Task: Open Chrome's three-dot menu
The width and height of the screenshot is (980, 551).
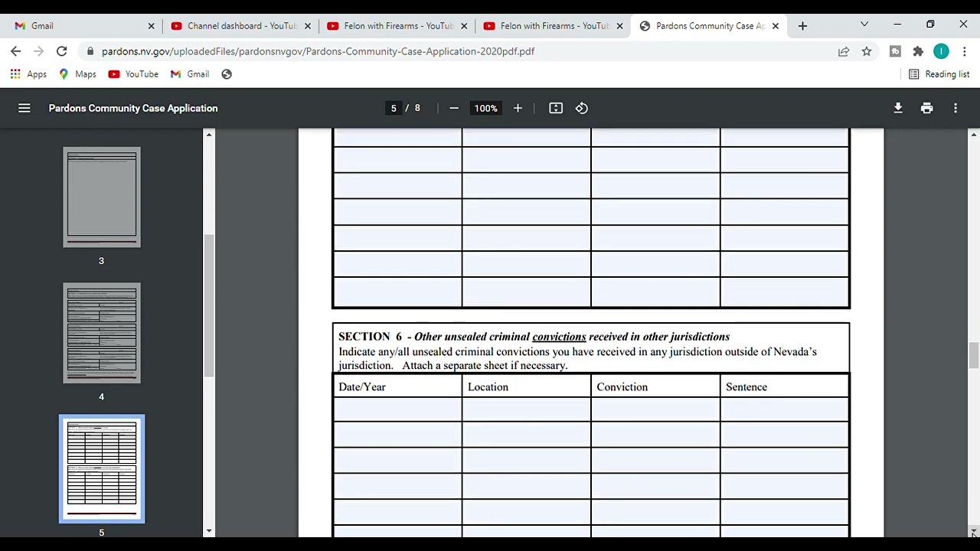Action: click(x=965, y=51)
